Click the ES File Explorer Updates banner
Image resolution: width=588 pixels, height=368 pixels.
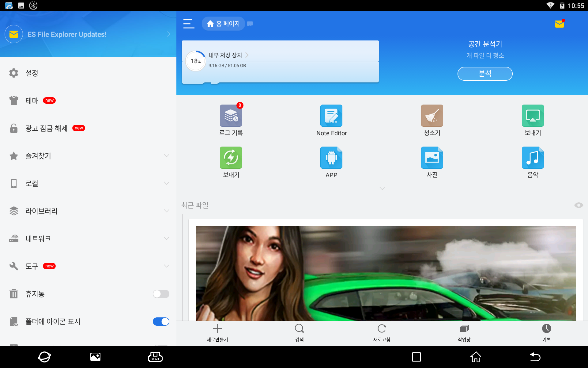click(88, 34)
